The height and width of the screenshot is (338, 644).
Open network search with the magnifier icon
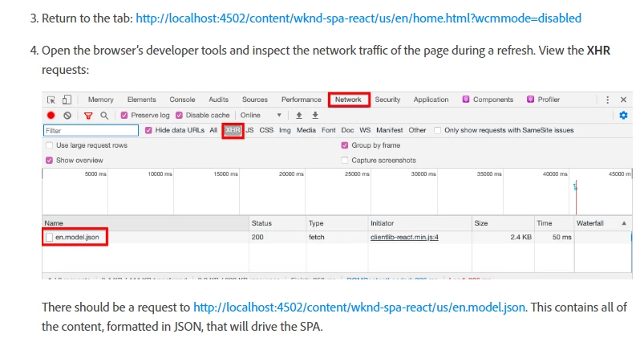coord(104,116)
